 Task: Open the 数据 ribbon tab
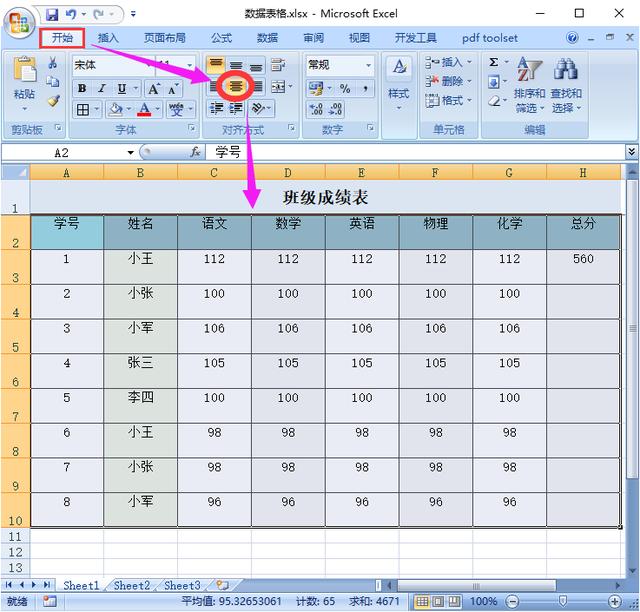click(267, 38)
